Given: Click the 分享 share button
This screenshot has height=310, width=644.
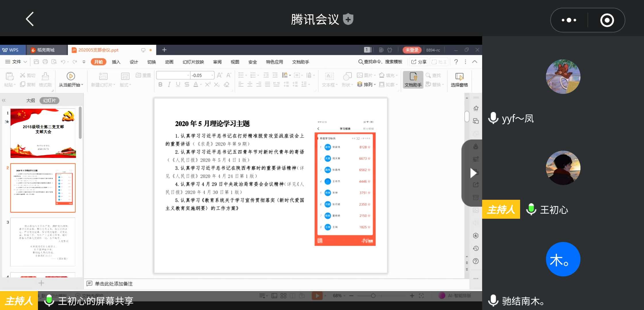Looking at the screenshot, I should tap(419, 62).
